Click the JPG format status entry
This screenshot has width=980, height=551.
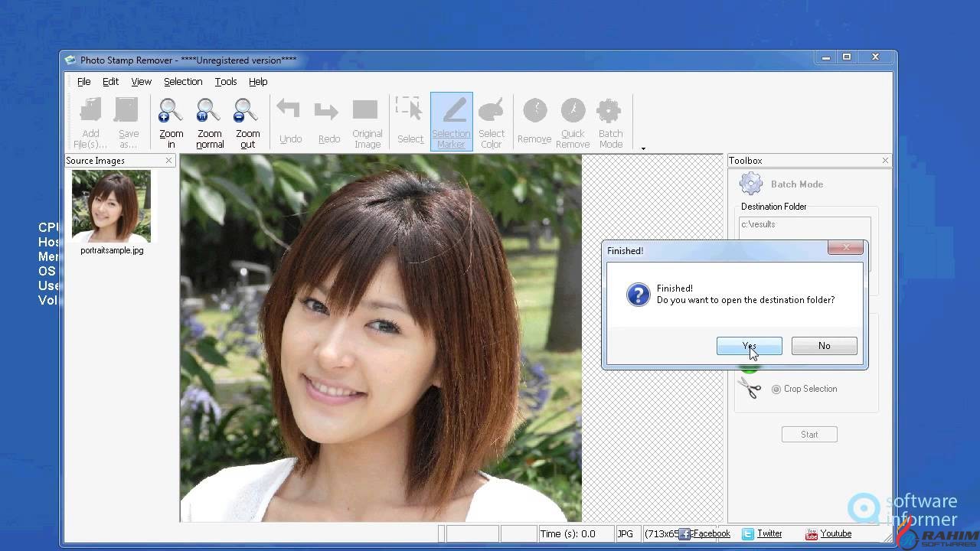point(626,533)
